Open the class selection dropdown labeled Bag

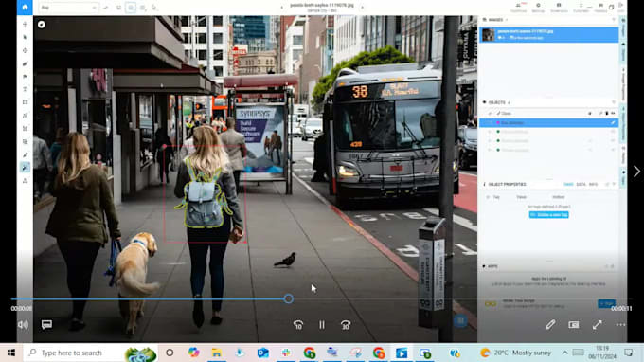click(68, 8)
